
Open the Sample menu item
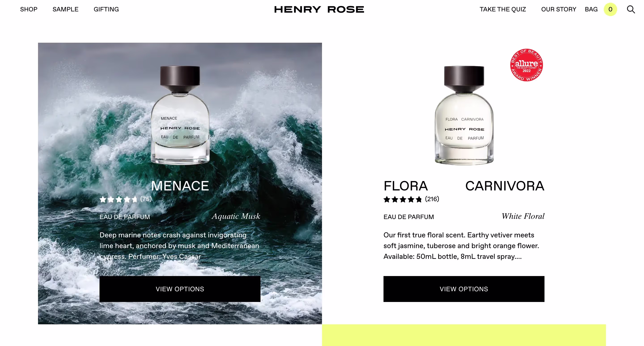66,9
